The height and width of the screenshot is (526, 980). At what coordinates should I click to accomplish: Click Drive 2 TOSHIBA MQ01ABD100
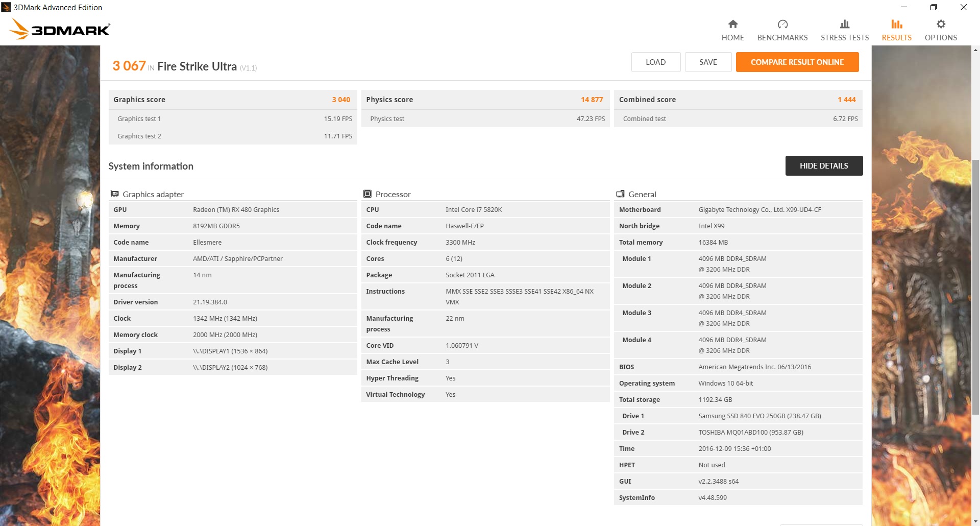coord(751,432)
